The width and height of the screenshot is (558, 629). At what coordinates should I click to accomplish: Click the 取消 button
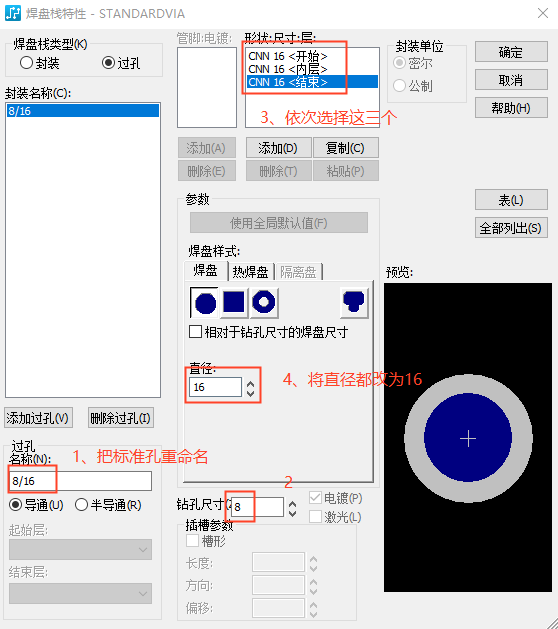coord(511,80)
